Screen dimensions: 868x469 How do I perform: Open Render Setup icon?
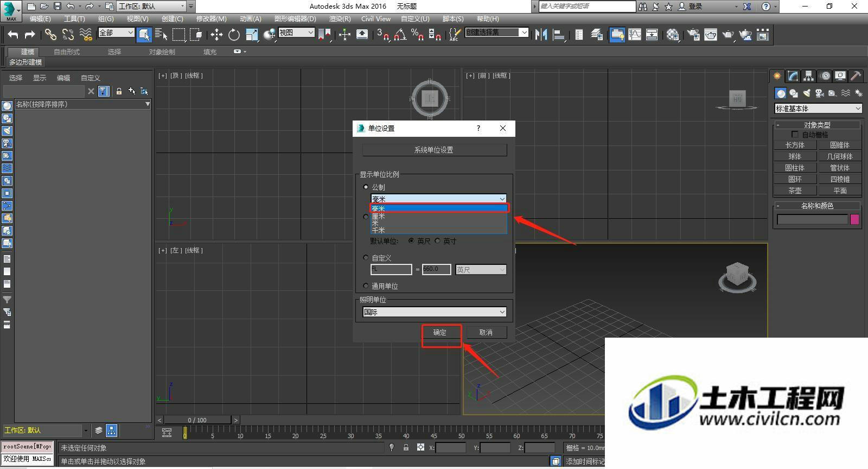pyautogui.click(x=693, y=35)
